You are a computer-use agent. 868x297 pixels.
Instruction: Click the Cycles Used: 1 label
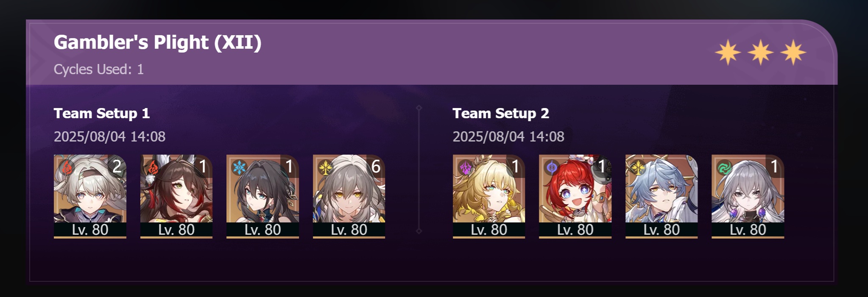(99, 69)
